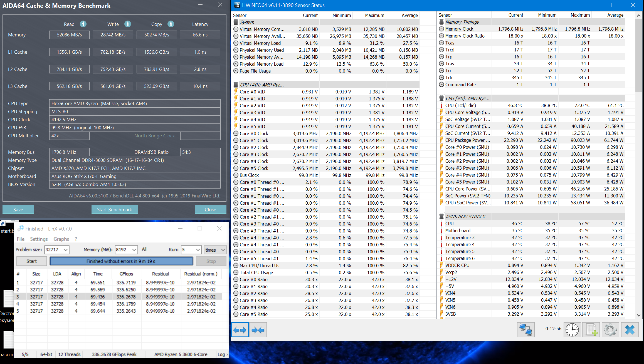Open Memory (MiB) dropdown in LinX
This screenshot has width=644, height=364.
pyautogui.click(x=134, y=250)
